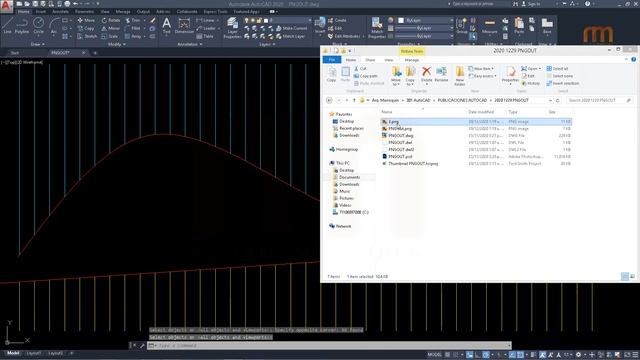640x360 pixels.
Task: Open the Annotate ribbon tab
Action: point(60,12)
